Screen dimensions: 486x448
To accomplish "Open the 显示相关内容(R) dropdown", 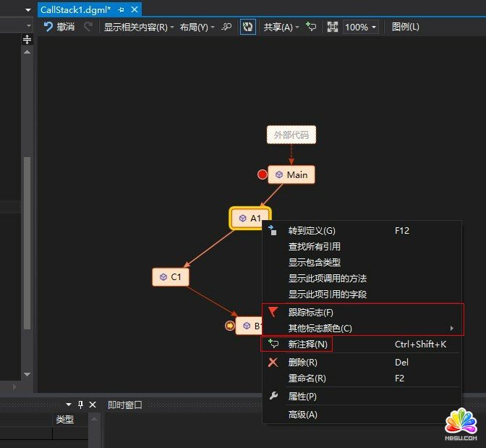I will (x=139, y=27).
